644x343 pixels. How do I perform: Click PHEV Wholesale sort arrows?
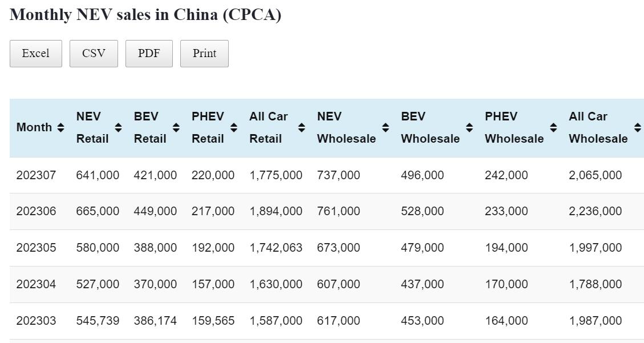coord(553,128)
